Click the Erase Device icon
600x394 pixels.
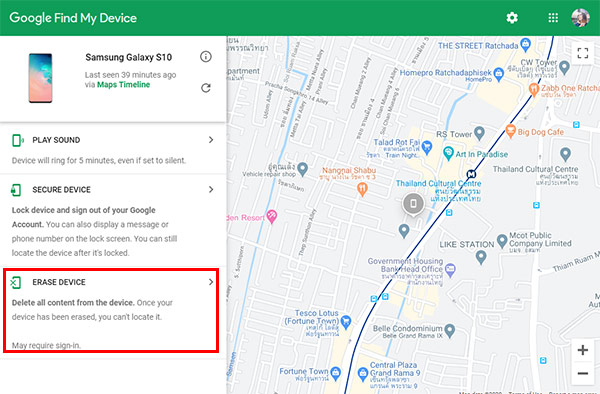pyautogui.click(x=16, y=283)
